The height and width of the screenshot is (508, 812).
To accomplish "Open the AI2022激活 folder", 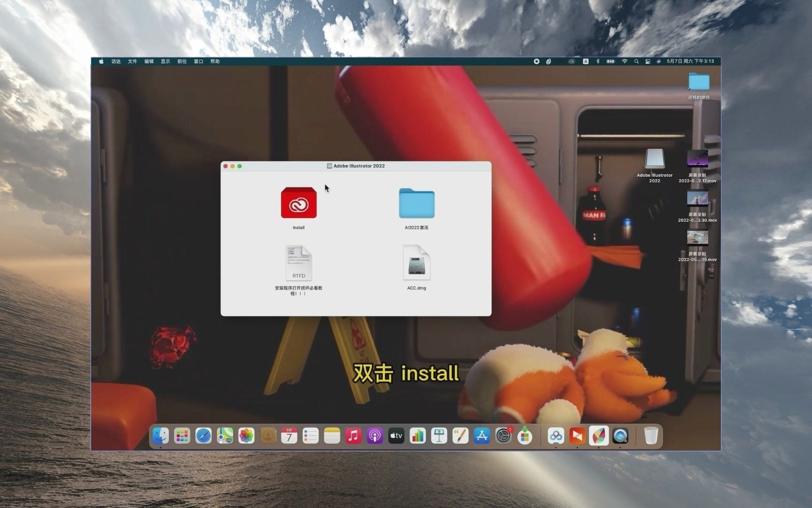I will click(416, 203).
